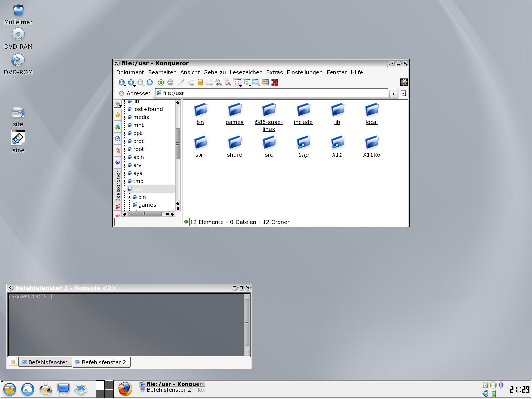Open the Lesezeichen menu
Viewport: 532px width, 399px height.
click(x=246, y=72)
